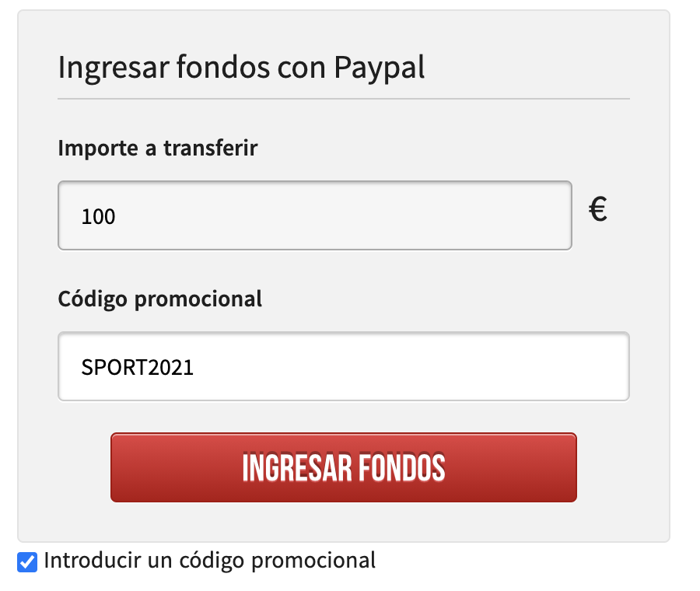Image resolution: width=700 pixels, height=591 pixels.
Task: Click the Introducir un código promocional label text
Action: coord(209,561)
